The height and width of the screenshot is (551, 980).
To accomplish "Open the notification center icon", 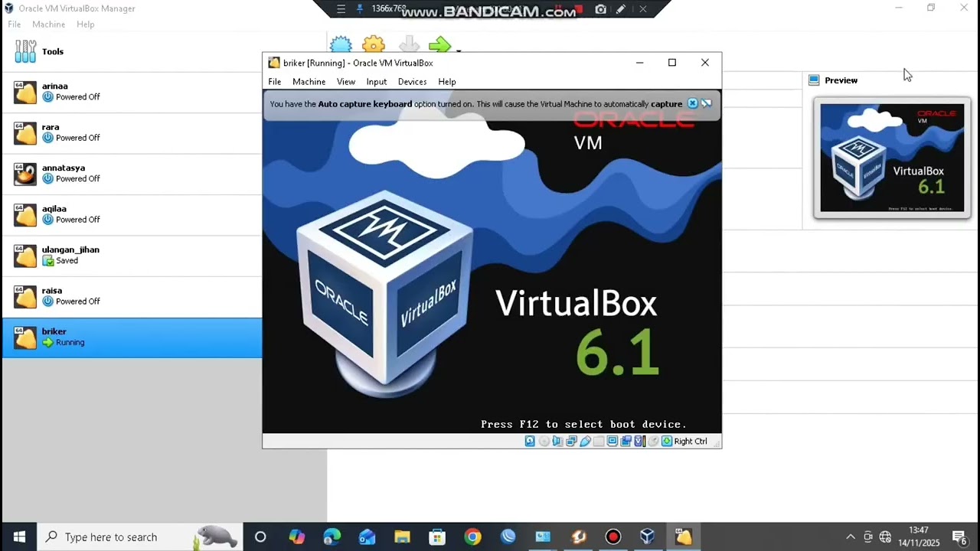I will click(x=959, y=536).
